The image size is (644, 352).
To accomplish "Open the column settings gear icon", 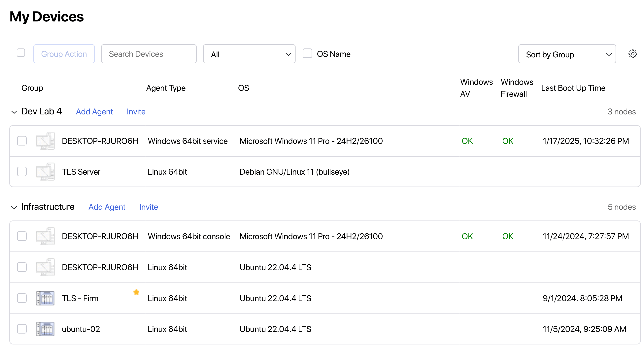I will 632,54.
